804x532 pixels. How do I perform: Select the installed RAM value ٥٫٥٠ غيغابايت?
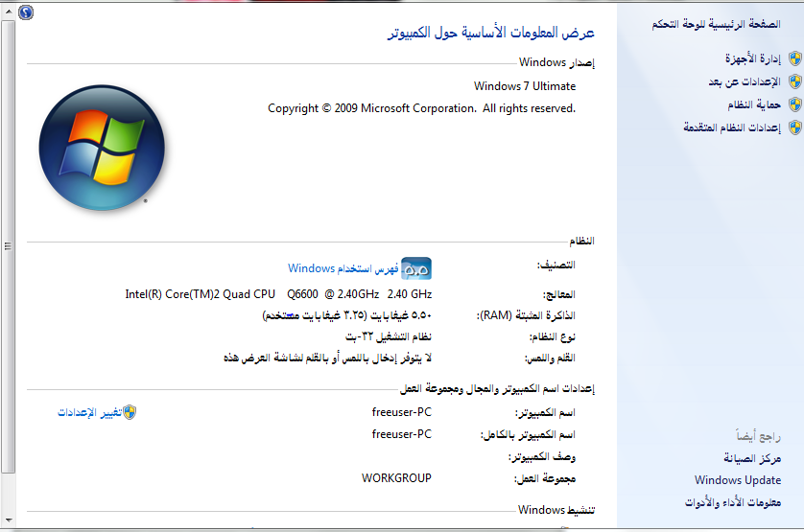point(401,315)
